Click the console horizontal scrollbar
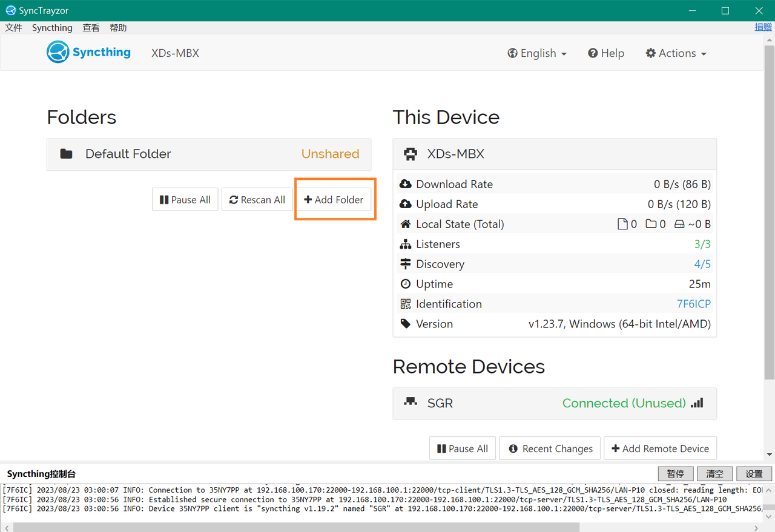 295,527
